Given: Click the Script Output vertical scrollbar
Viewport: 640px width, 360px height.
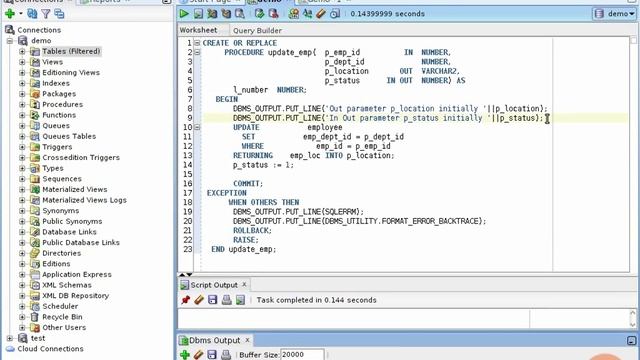Looking at the screenshot, I should pos(633,319).
